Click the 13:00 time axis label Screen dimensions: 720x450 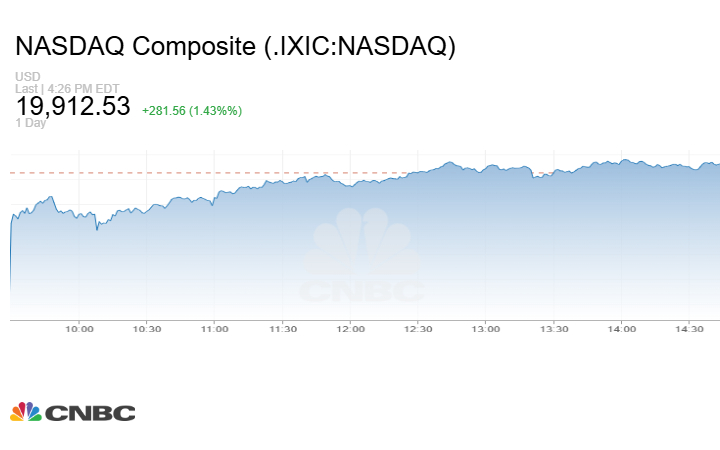pyautogui.click(x=486, y=329)
